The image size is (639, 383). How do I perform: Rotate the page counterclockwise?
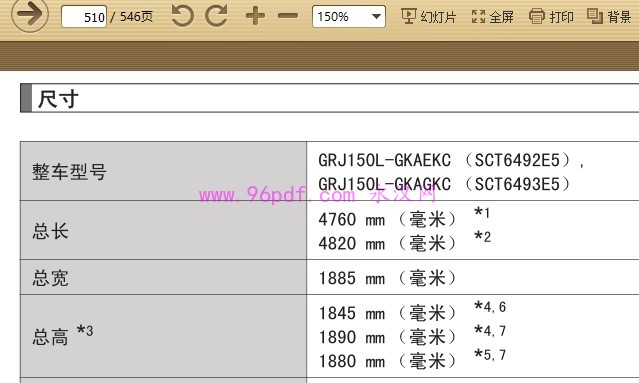click(182, 16)
